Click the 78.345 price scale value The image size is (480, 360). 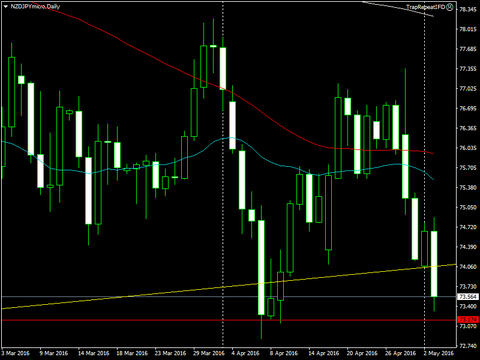[x=468, y=9]
